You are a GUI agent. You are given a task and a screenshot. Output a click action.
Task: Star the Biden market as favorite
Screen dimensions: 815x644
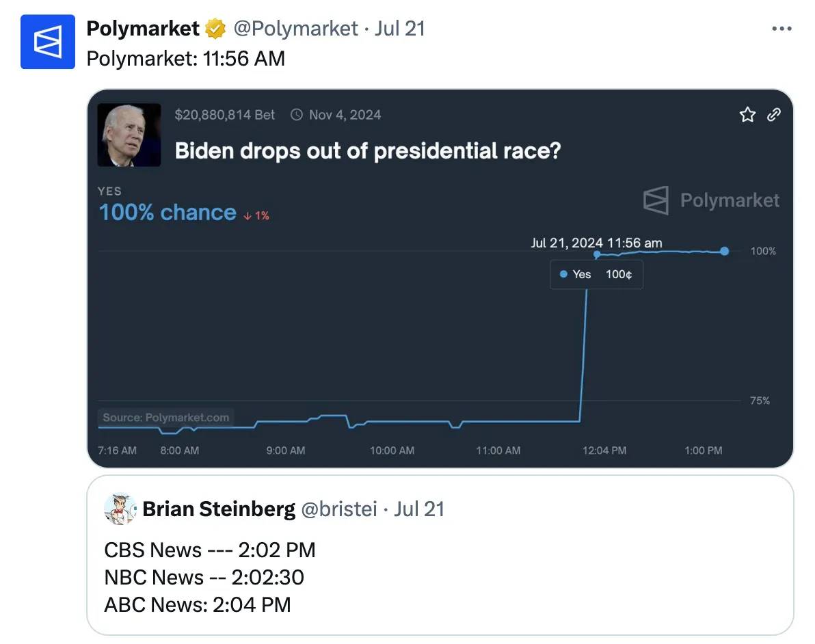(x=747, y=115)
